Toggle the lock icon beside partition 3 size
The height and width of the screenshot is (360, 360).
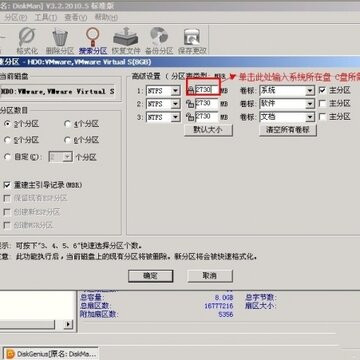click(x=190, y=117)
